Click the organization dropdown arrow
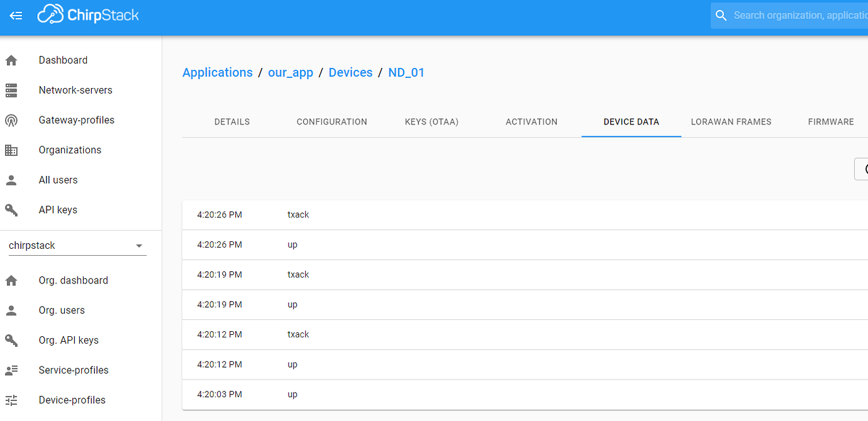The image size is (868, 421). point(140,246)
